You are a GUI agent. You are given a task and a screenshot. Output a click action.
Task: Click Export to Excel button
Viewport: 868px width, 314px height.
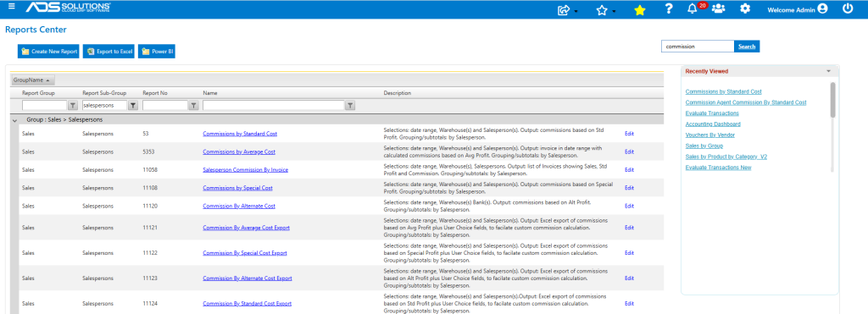(109, 52)
